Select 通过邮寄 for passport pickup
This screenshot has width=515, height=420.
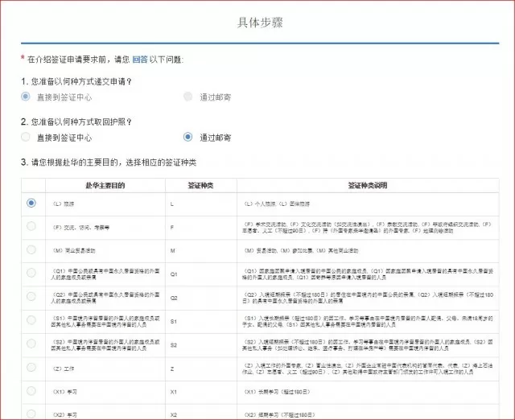click(187, 137)
